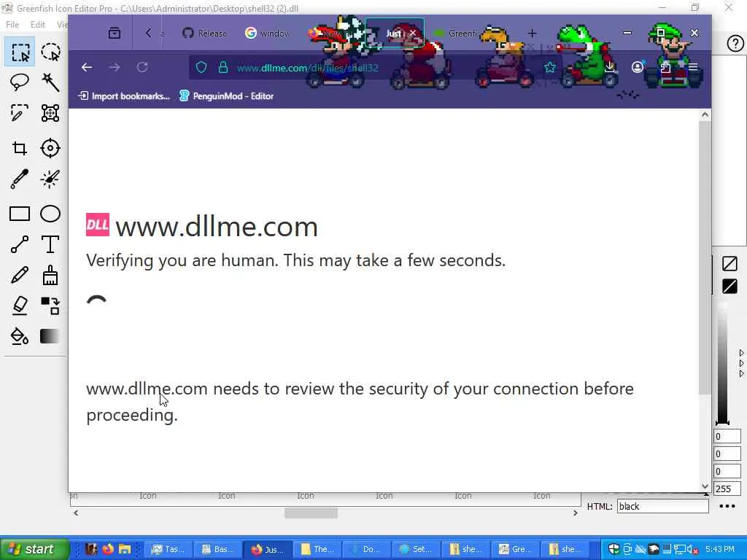This screenshot has width=747, height=560.
Task: Select the Crop tool
Action: coord(20,149)
